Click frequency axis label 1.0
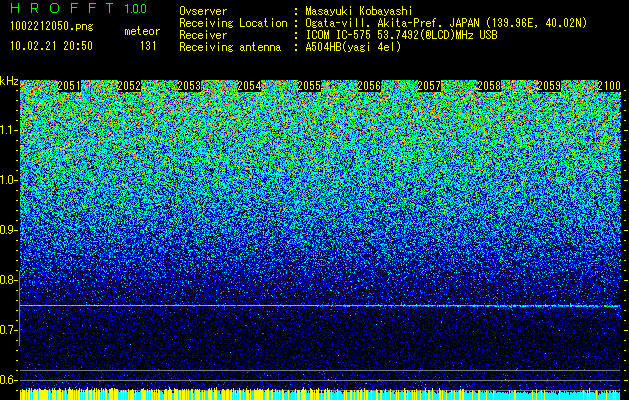Screen dimensions: 629x400 9,181
